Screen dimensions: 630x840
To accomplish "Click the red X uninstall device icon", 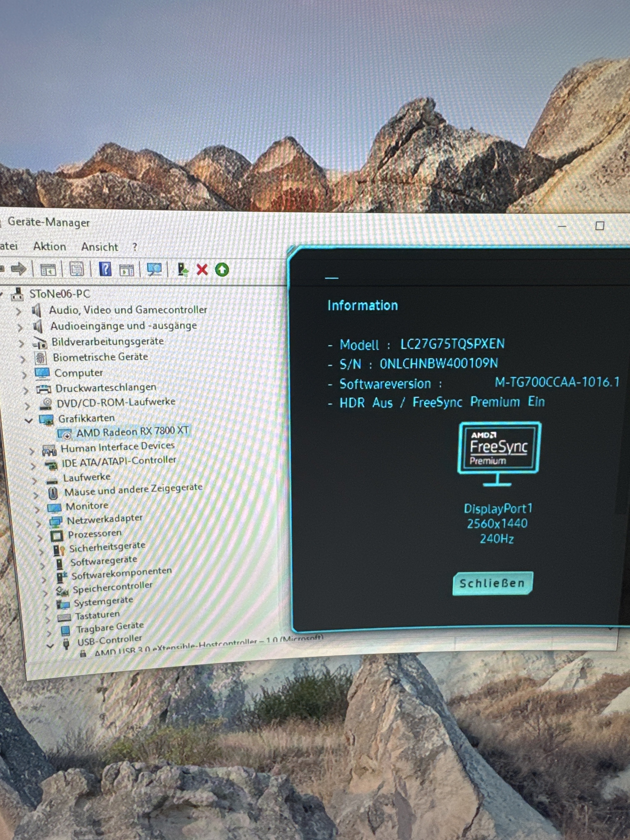I will click(x=202, y=270).
